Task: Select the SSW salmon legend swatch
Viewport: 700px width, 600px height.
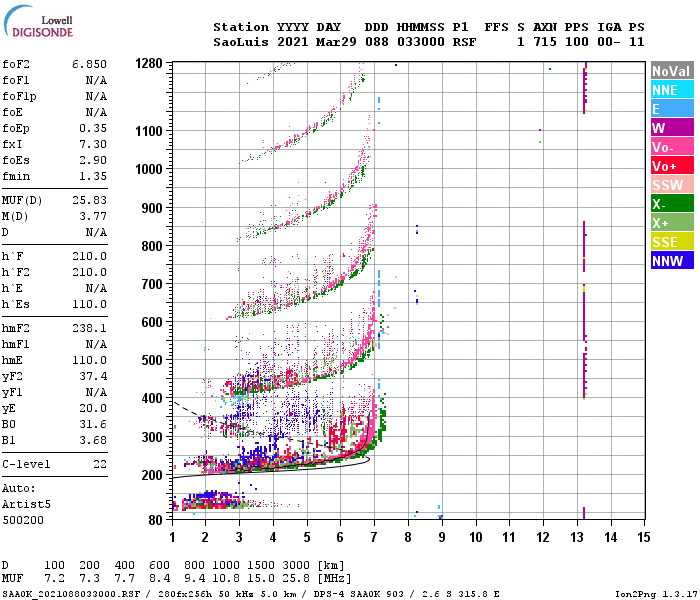Action: pyautogui.click(x=672, y=185)
